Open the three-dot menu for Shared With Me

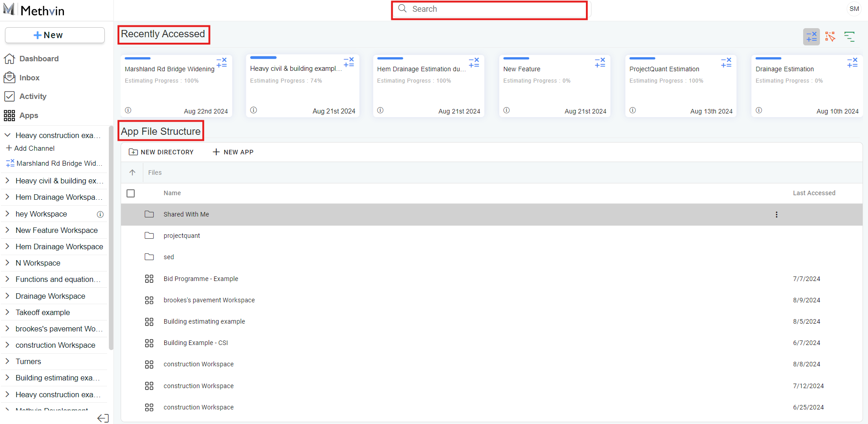tap(776, 215)
